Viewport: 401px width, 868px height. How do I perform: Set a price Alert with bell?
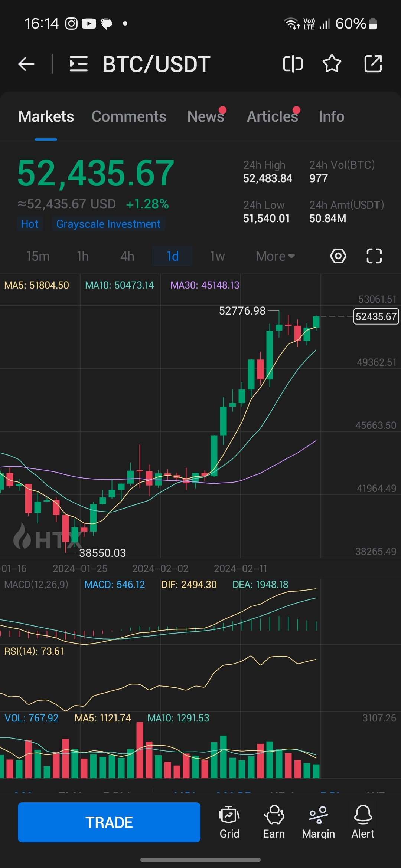[x=363, y=822]
